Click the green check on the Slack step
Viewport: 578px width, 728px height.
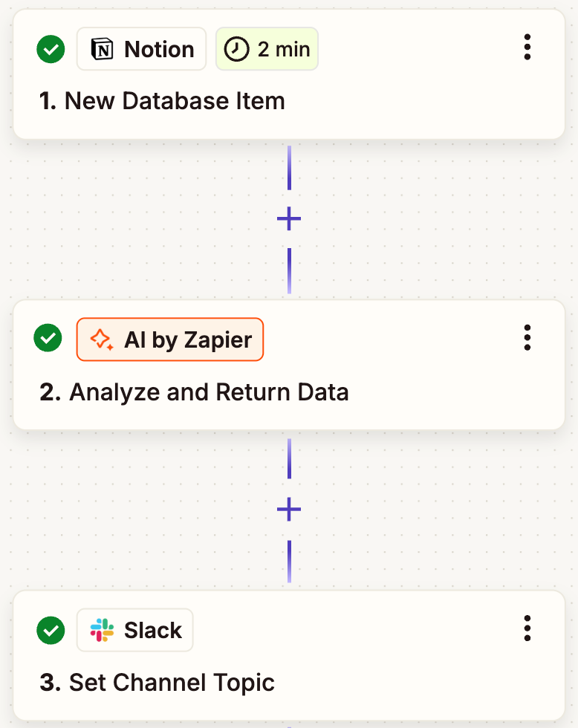pos(51,631)
